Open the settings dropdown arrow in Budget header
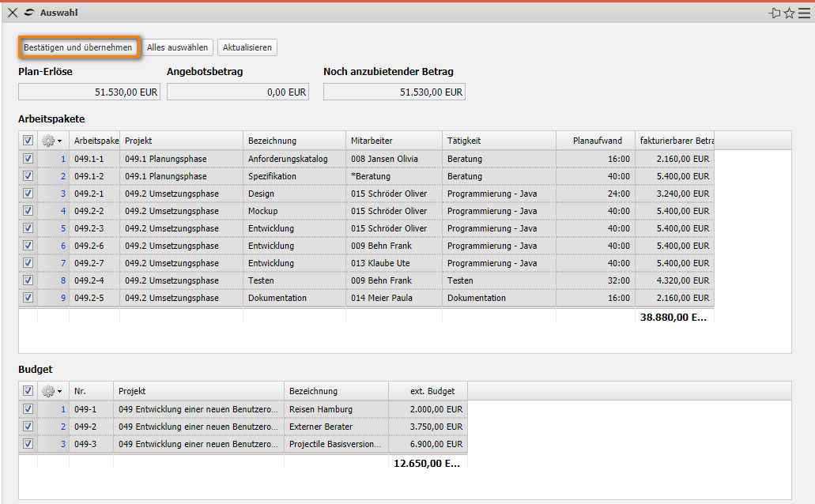815x504 pixels. [x=60, y=391]
